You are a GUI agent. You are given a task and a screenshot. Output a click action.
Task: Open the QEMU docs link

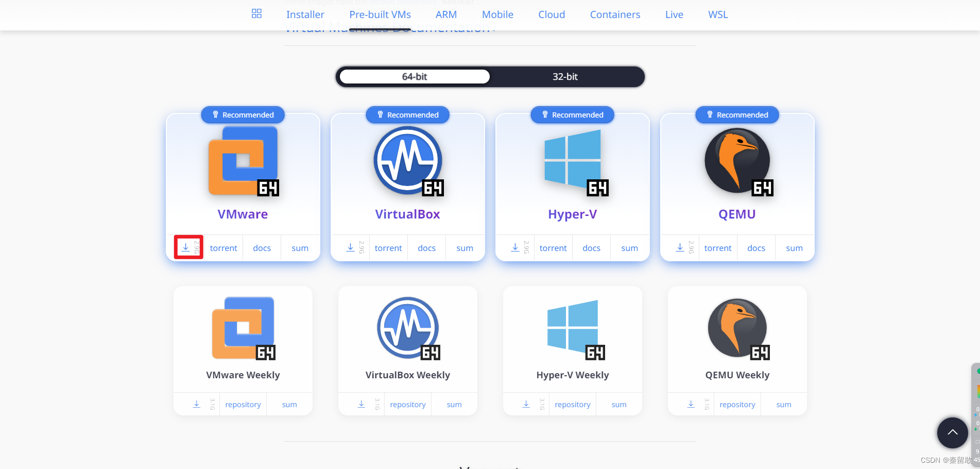pyautogui.click(x=756, y=248)
